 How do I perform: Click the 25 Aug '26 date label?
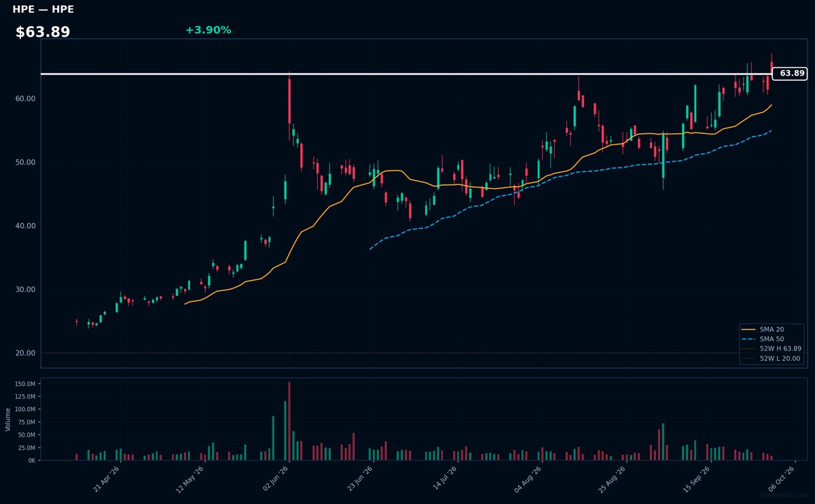[x=613, y=479]
